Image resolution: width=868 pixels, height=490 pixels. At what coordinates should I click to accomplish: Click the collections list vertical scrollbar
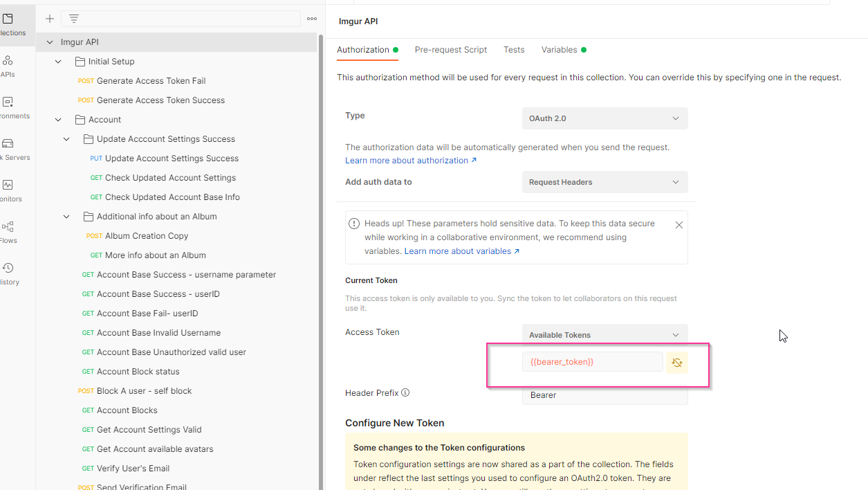pyautogui.click(x=321, y=263)
